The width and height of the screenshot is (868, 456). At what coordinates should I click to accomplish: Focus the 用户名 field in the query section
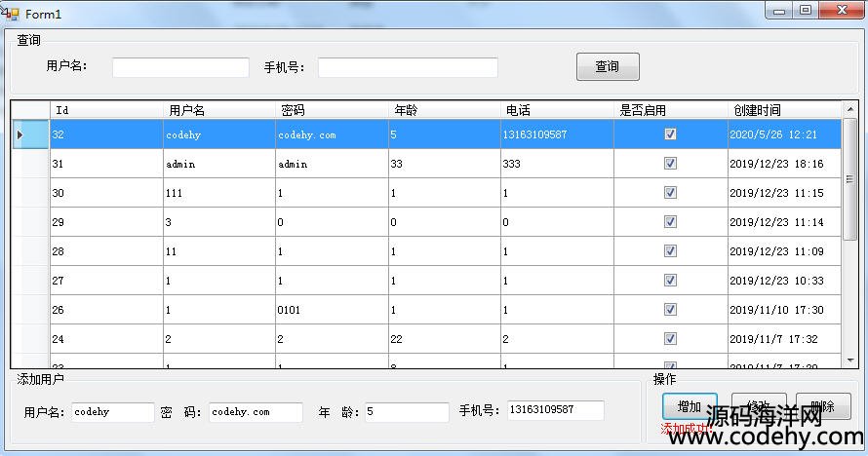[180, 67]
